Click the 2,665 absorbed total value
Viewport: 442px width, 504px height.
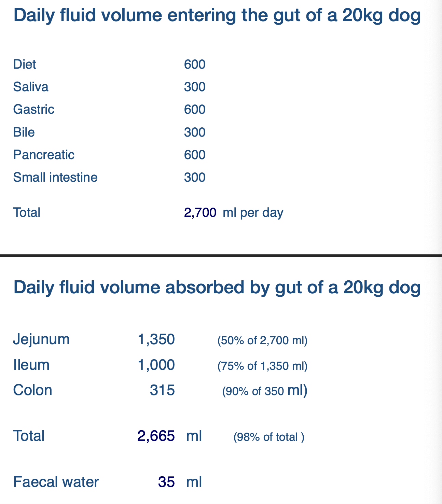tap(156, 436)
